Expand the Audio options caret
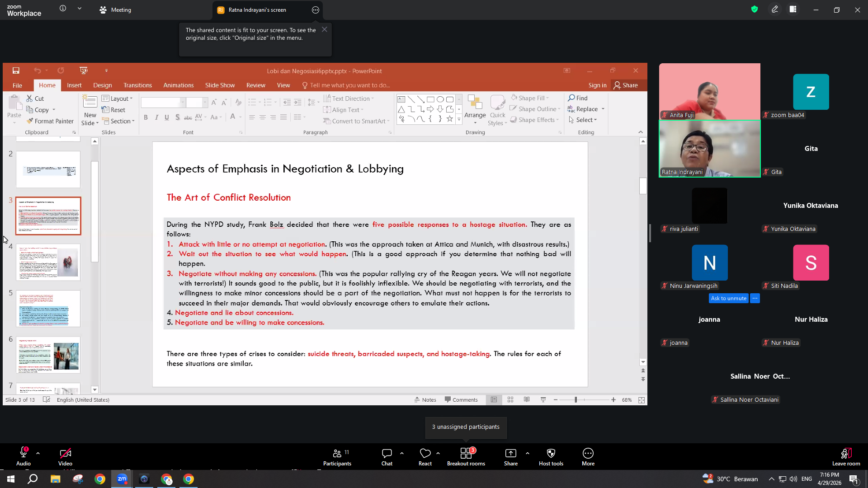Screen dimensions: 868x488 point(38,453)
